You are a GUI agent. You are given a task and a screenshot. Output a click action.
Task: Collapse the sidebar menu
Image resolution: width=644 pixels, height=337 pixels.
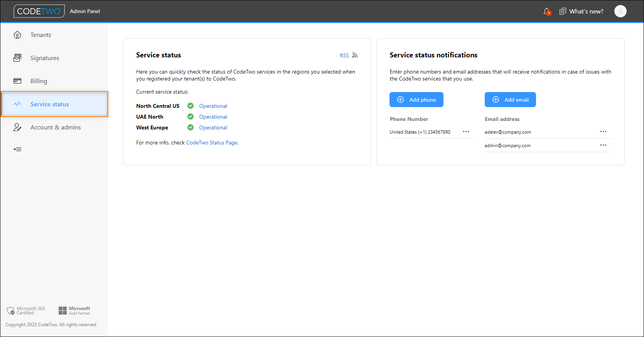click(17, 149)
